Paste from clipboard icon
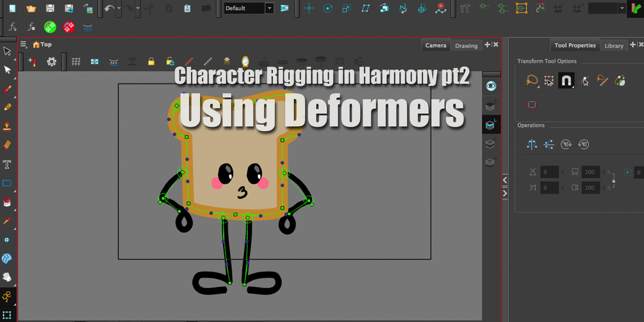Image resolution: width=644 pixels, height=322 pixels. [187, 8]
